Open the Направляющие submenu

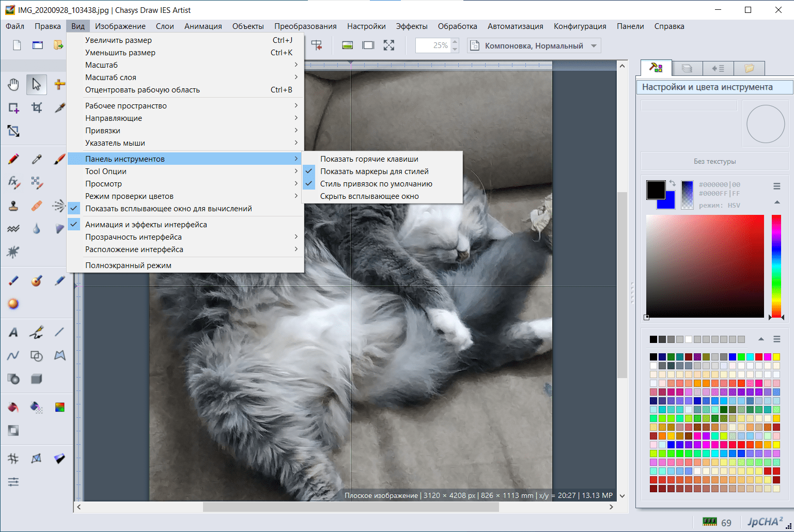185,118
